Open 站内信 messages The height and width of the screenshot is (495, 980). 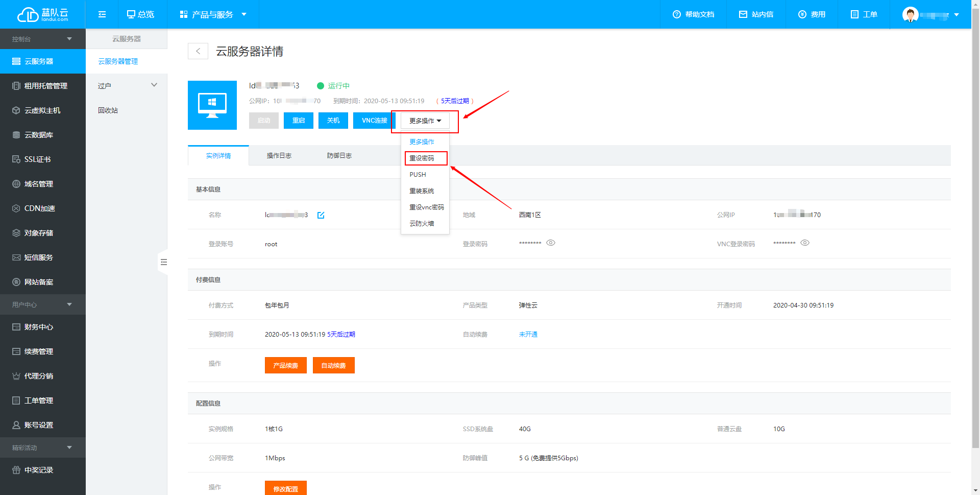pos(756,14)
